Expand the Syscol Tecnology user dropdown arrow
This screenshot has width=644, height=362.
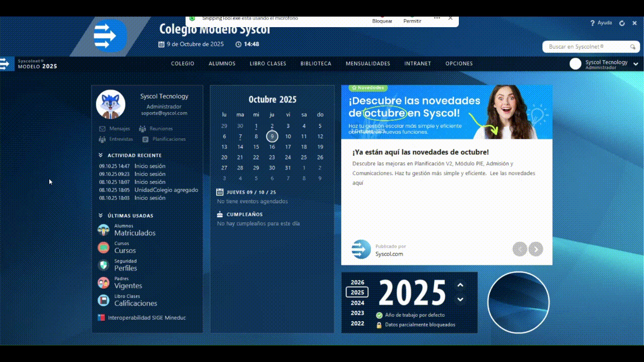click(636, 64)
